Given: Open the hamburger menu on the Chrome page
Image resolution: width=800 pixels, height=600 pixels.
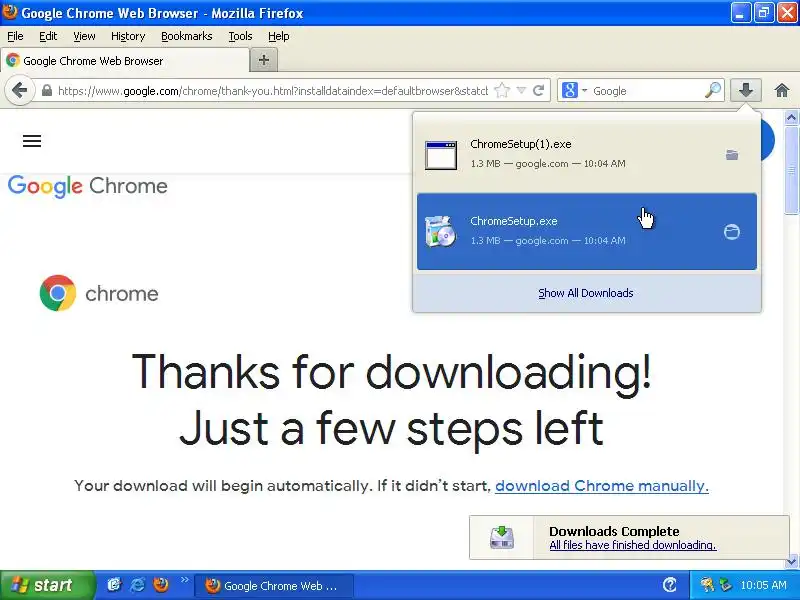Looking at the screenshot, I should [32, 141].
